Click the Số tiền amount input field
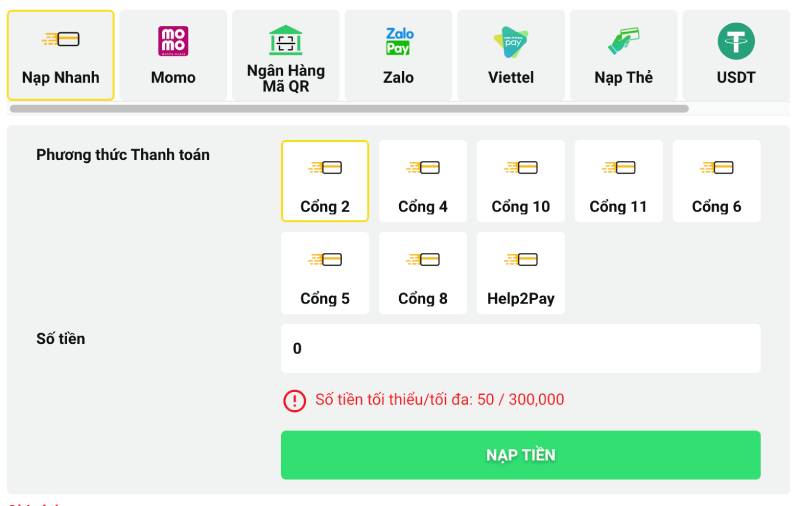Image resolution: width=800 pixels, height=506 pixels. (520, 349)
